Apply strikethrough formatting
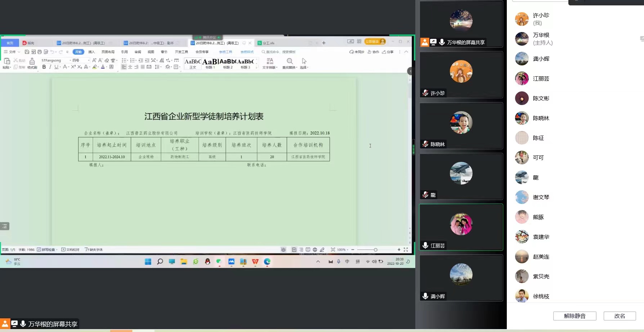This screenshot has height=332, width=644. 65,67
